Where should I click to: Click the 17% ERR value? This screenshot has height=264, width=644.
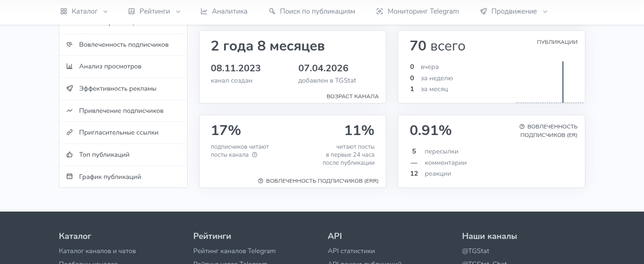coord(226,130)
